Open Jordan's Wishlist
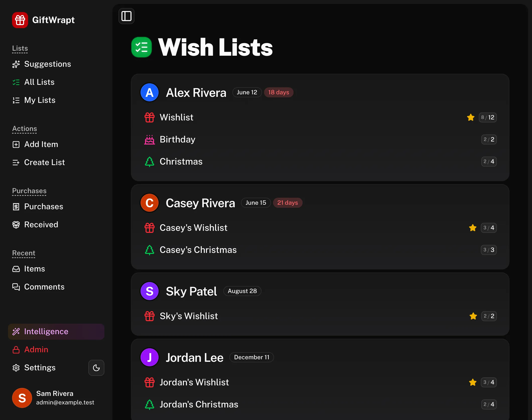 click(x=320, y=382)
